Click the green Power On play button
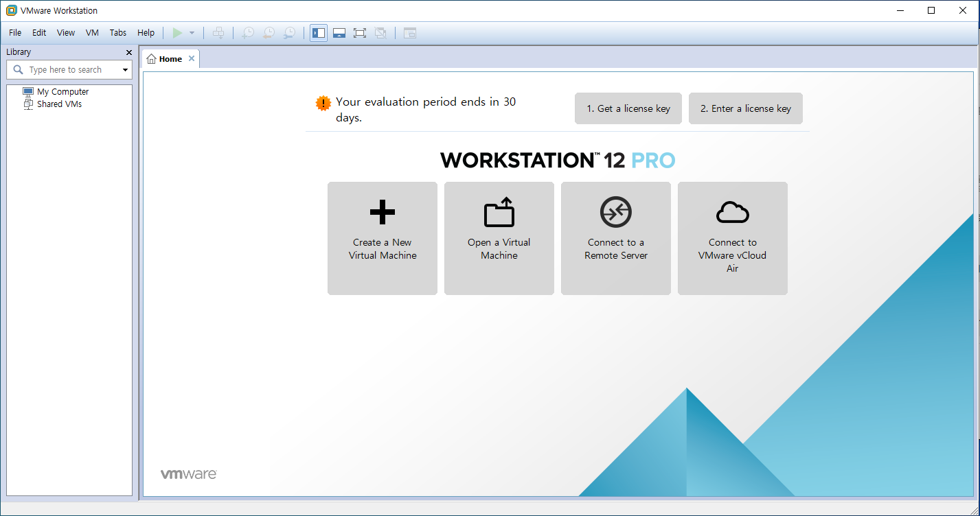 pos(177,32)
